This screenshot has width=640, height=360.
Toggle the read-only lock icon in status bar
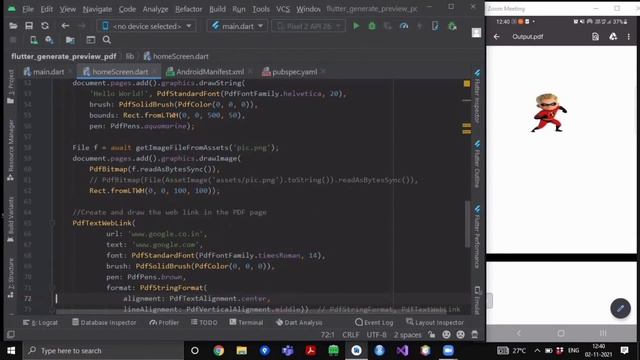pyautogui.click(x=431, y=335)
